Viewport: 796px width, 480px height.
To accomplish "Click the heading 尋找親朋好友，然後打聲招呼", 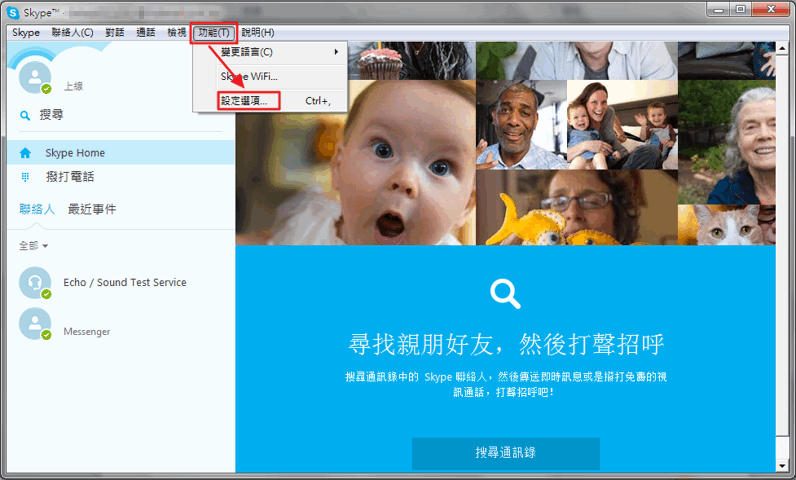I will click(506, 345).
